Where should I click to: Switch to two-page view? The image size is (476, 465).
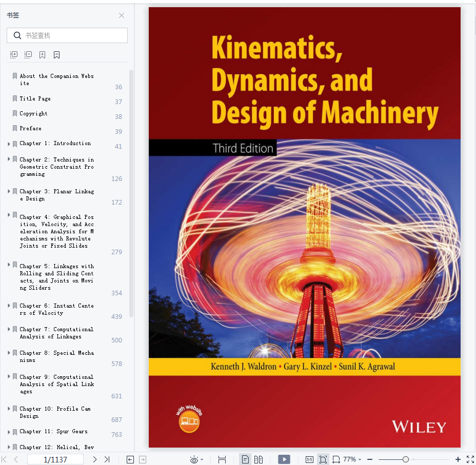259,459
